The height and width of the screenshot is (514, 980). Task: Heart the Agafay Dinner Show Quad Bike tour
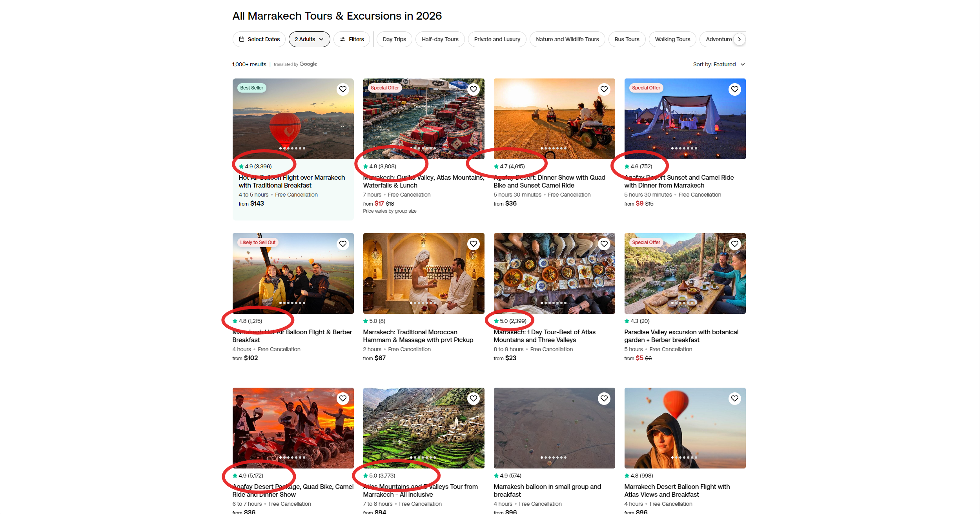click(x=604, y=89)
